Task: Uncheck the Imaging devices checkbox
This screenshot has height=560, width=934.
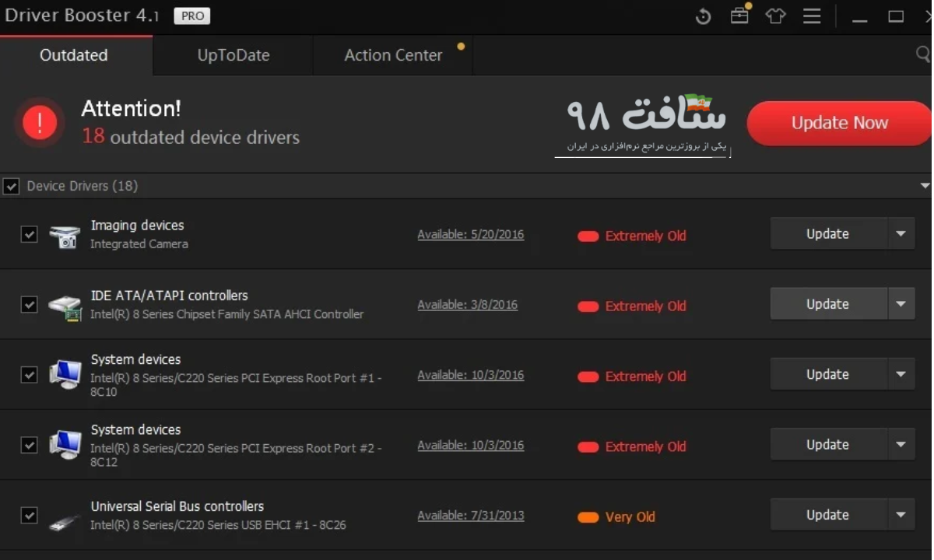Action: pos(29,234)
